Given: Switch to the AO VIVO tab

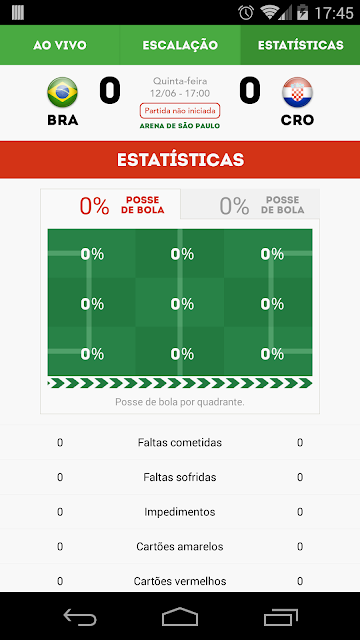Looking at the screenshot, I should click(x=60, y=45).
